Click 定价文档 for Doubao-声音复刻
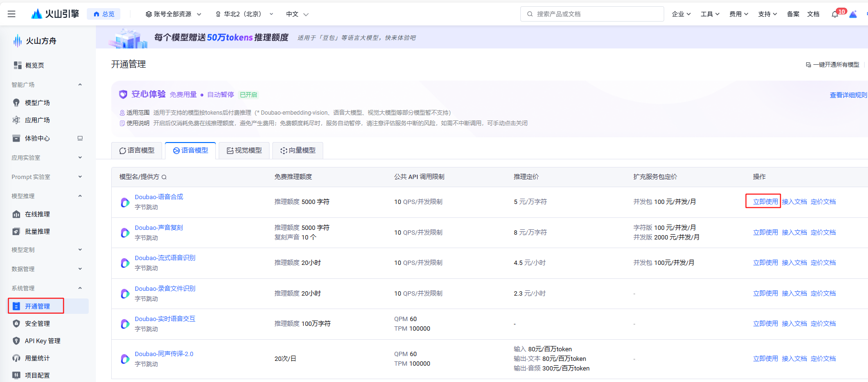 pos(823,232)
